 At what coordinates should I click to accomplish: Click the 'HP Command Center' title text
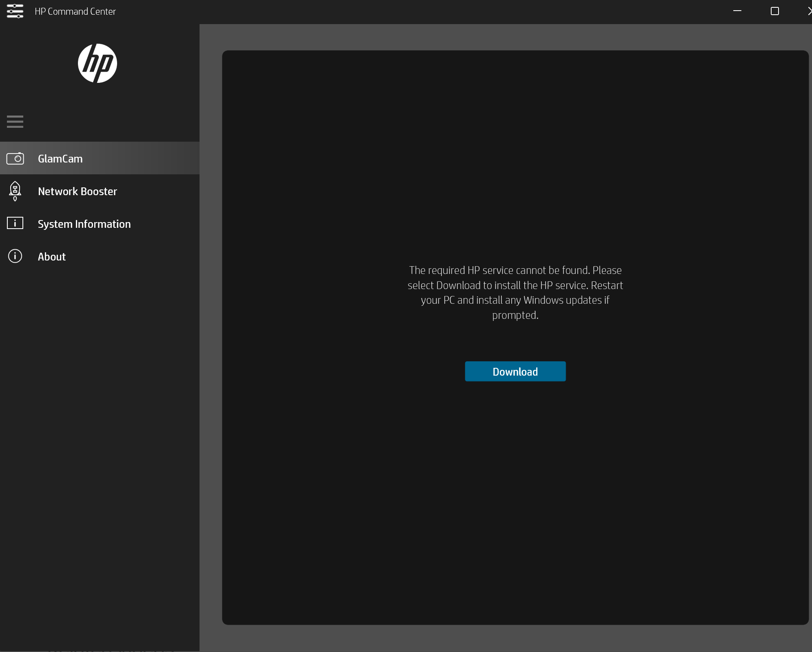coord(75,11)
